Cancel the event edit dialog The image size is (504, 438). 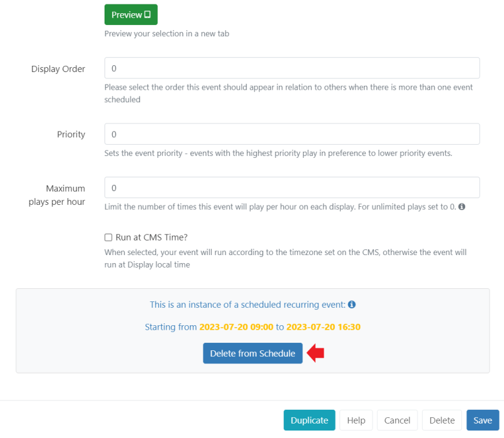(x=398, y=420)
